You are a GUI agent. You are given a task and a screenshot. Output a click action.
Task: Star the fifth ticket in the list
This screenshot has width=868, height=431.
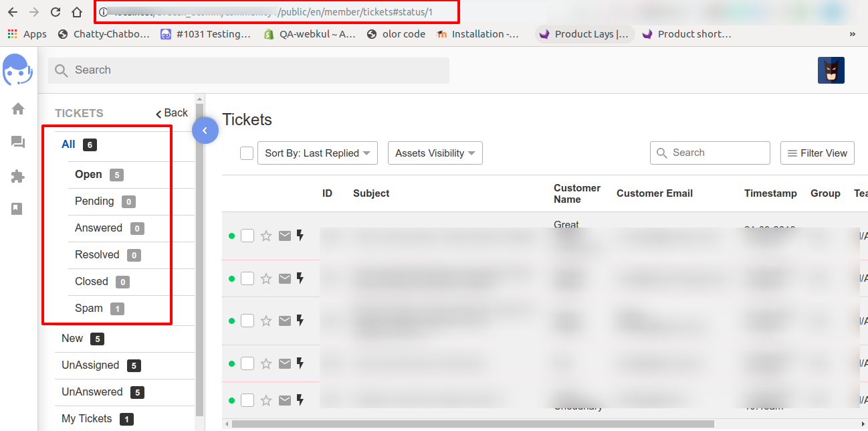point(266,400)
